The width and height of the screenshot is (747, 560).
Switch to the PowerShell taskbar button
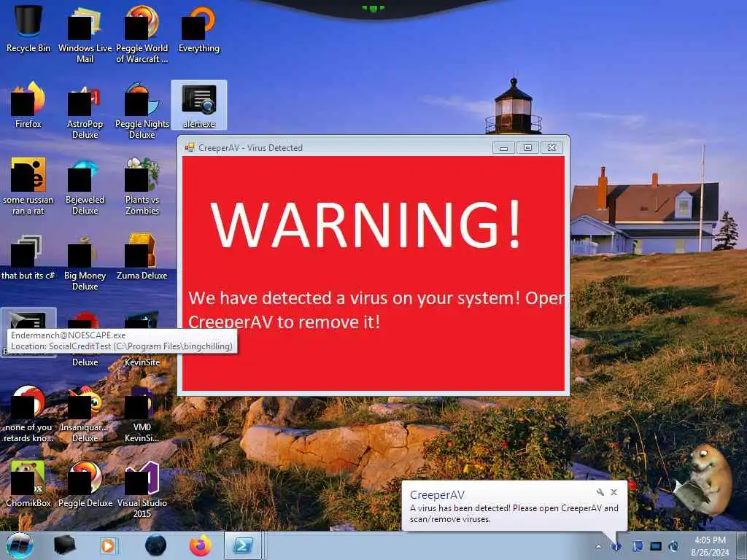click(243, 545)
